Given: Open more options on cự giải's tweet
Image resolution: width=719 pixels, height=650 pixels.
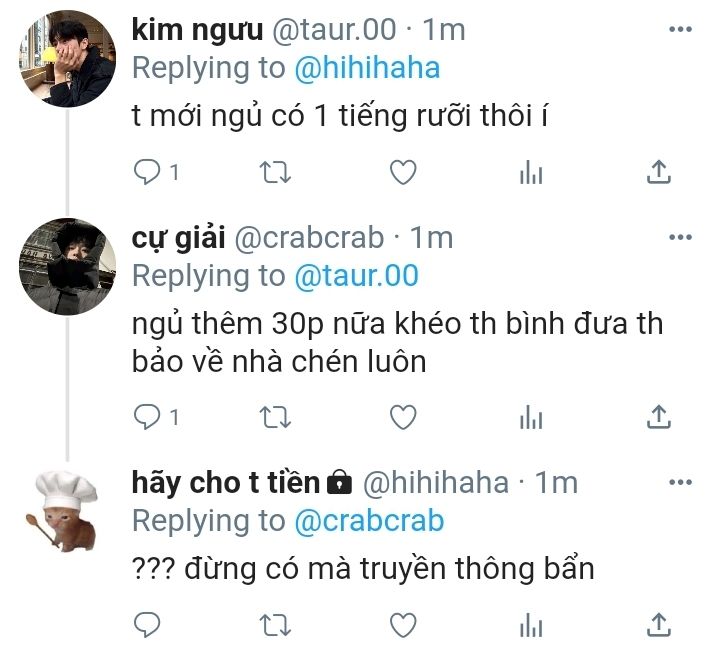Looking at the screenshot, I should 680,237.
